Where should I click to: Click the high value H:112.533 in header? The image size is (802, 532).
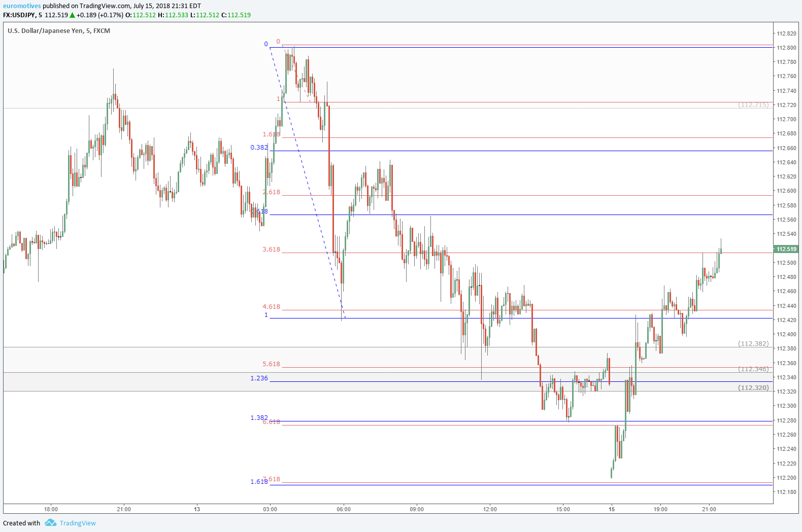click(x=173, y=15)
